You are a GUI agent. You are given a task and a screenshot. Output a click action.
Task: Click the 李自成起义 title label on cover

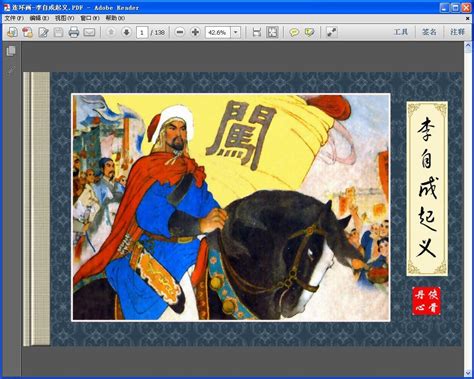(x=427, y=189)
